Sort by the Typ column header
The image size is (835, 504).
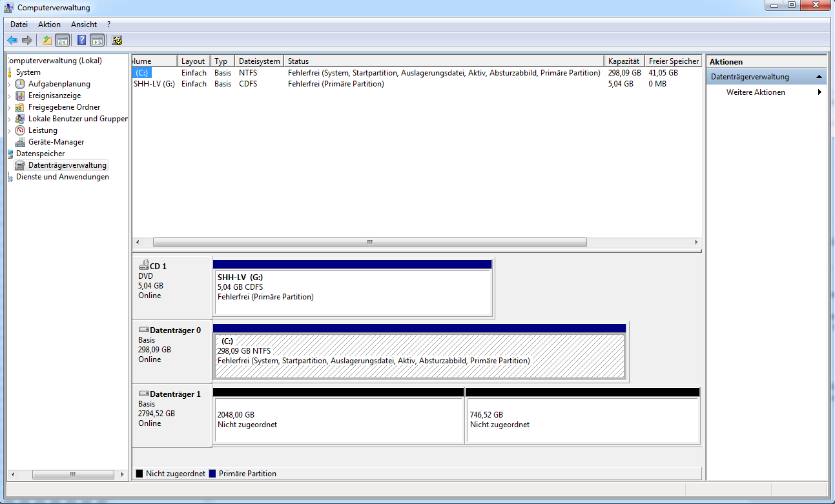click(223, 61)
